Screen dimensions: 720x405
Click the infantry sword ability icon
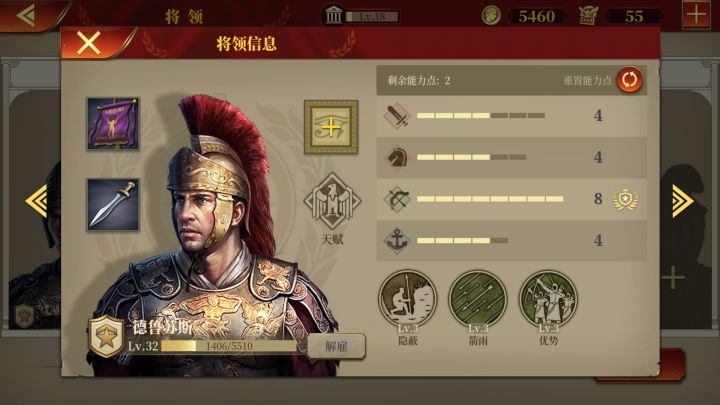pyautogui.click(x=397, y=116)
